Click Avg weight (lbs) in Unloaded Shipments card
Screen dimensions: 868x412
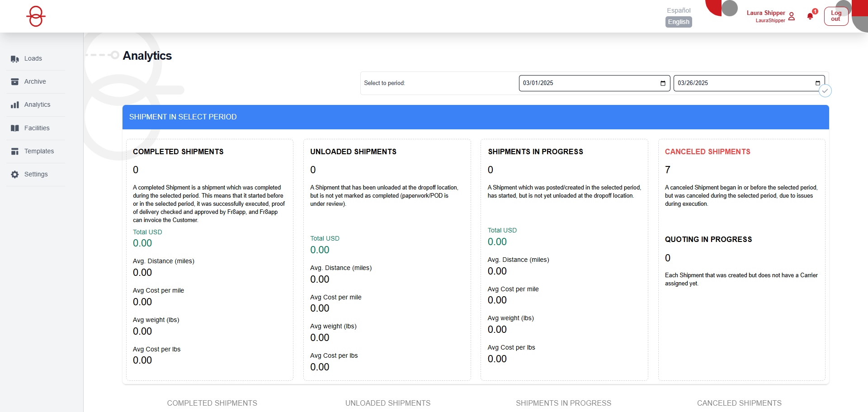333,326
